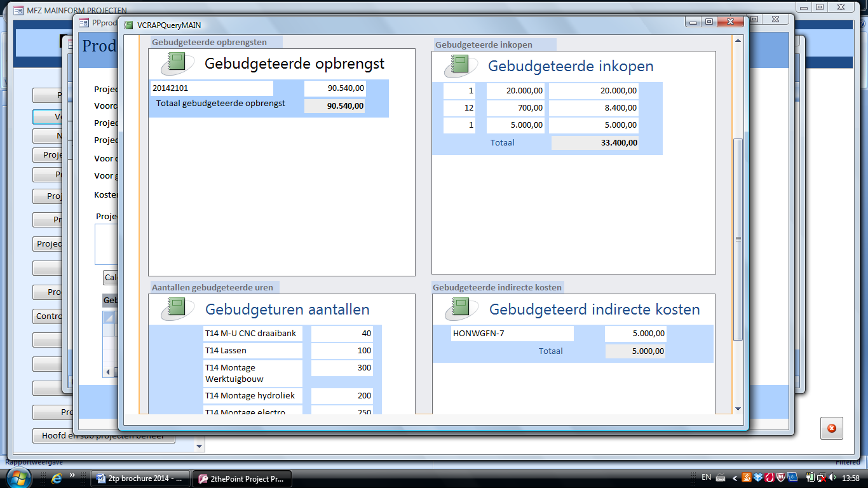Click the T14 Montage hydroliek row
The height and width of the screenshot is (488, 868).
pos(253,396)
